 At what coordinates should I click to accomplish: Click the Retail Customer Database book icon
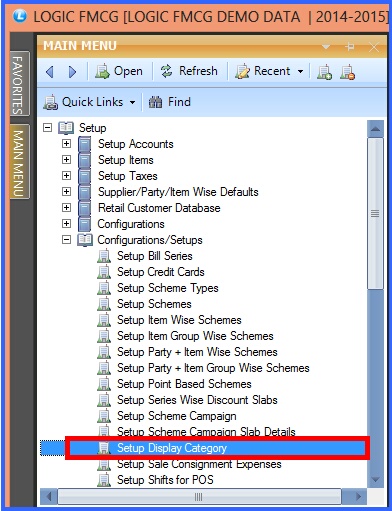click(85, 208)
